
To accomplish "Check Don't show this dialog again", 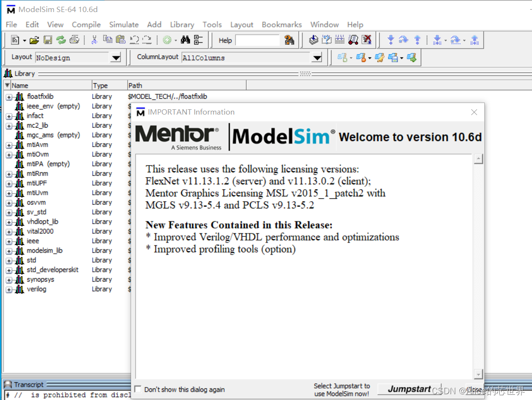I will tap(138, 389).
